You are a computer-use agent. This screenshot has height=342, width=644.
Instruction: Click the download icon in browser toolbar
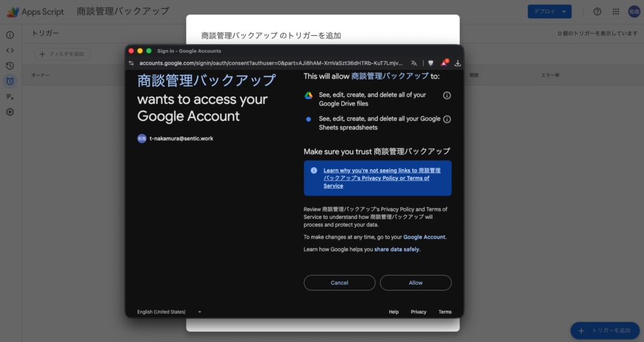click(x=458, y=63)
